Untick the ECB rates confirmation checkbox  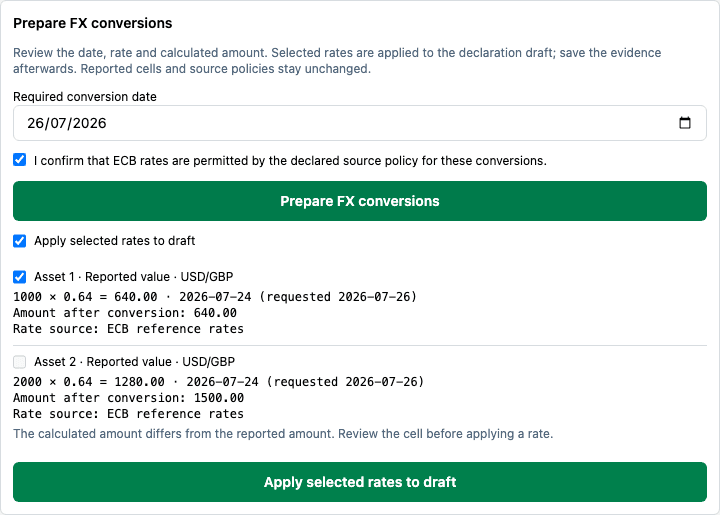[x=19, y=160]
